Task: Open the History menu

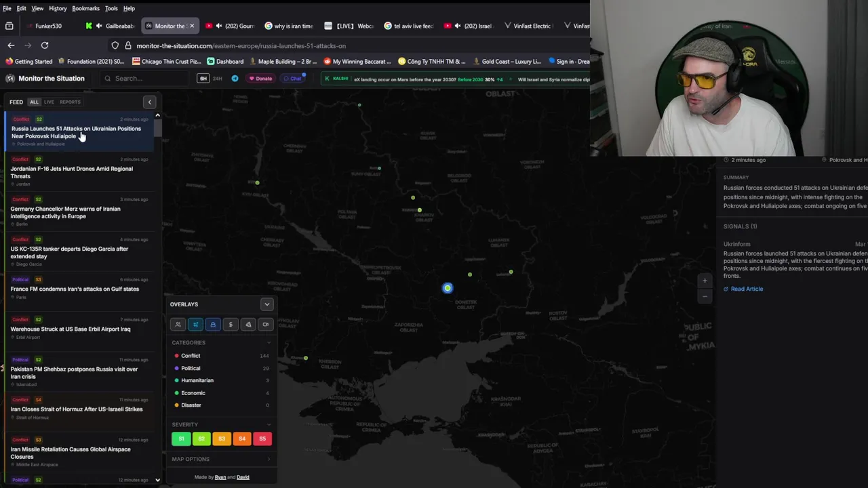Action: point(58,8)
